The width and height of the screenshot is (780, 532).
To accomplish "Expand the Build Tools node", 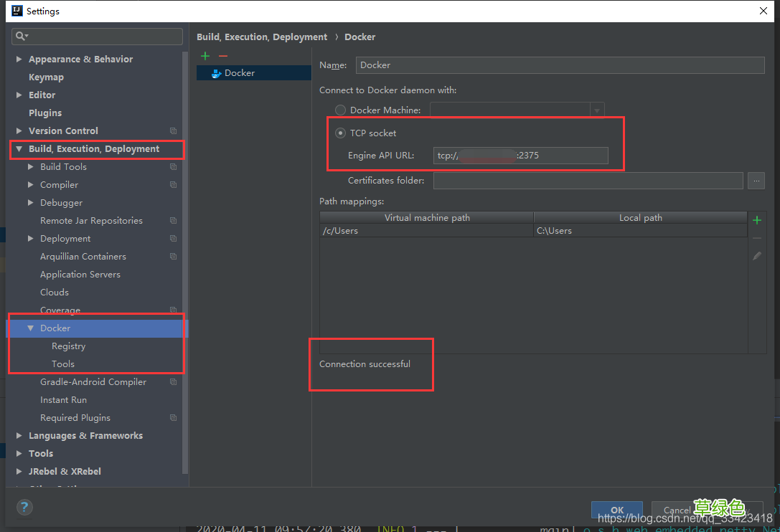I will pos(30,166).
